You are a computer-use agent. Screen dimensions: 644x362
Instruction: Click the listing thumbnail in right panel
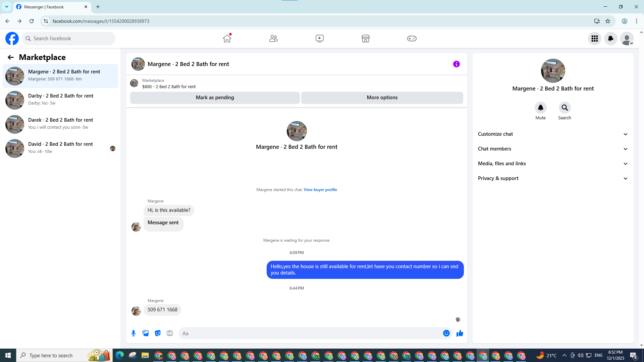[x=553, y=71]
